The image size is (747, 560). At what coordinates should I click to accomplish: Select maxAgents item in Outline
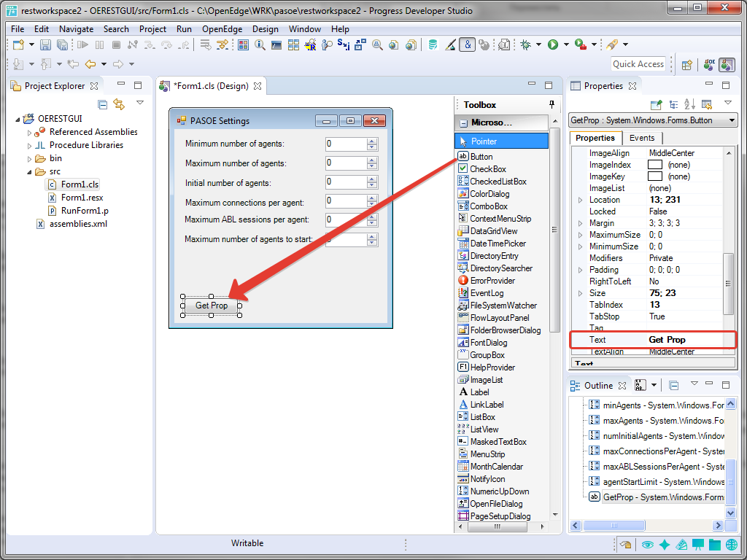(x=657, y=421)
